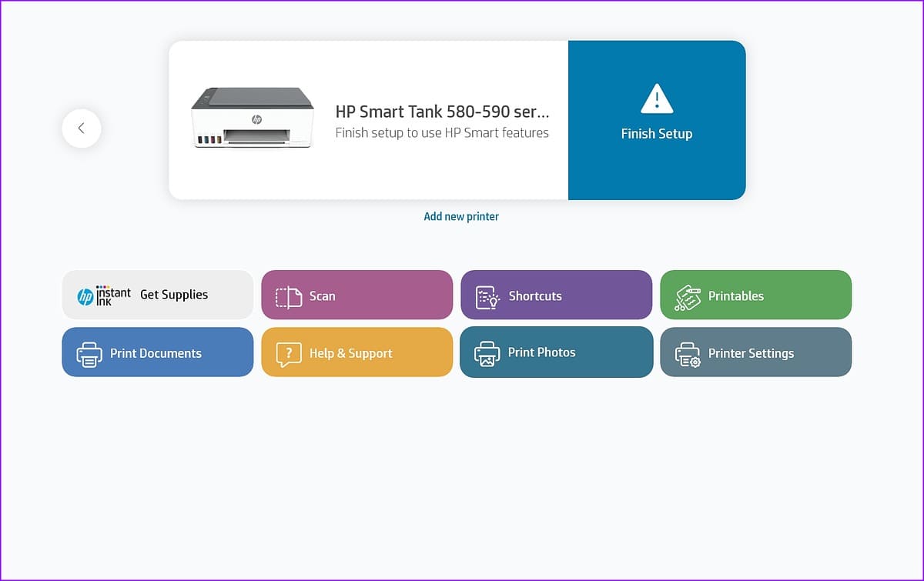Click the Printables scissors icon

click(x=688, y=297)
